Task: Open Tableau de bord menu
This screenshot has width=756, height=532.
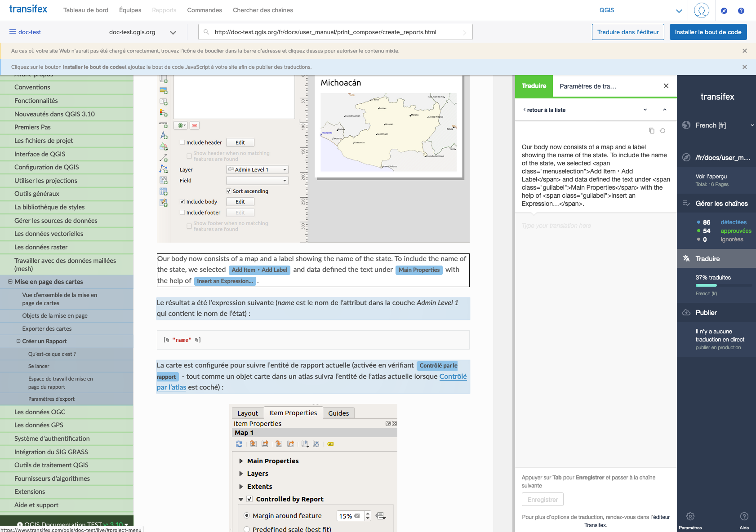Action: pos(86,10)
